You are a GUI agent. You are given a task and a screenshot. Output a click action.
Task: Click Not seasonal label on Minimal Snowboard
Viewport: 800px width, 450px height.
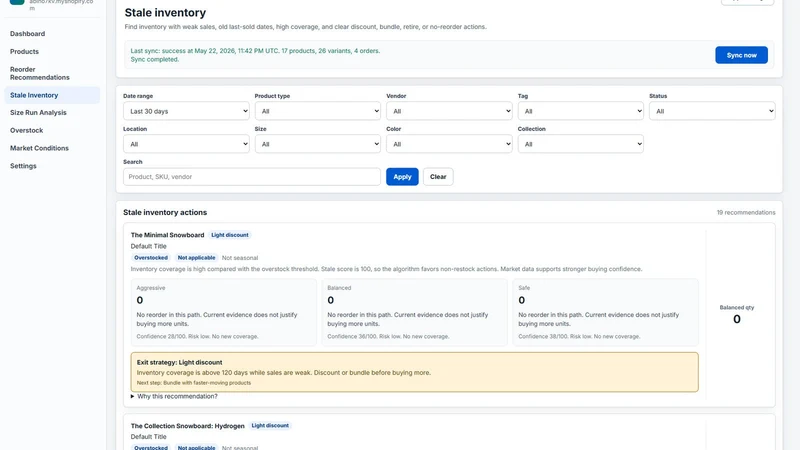click(240, 258)
